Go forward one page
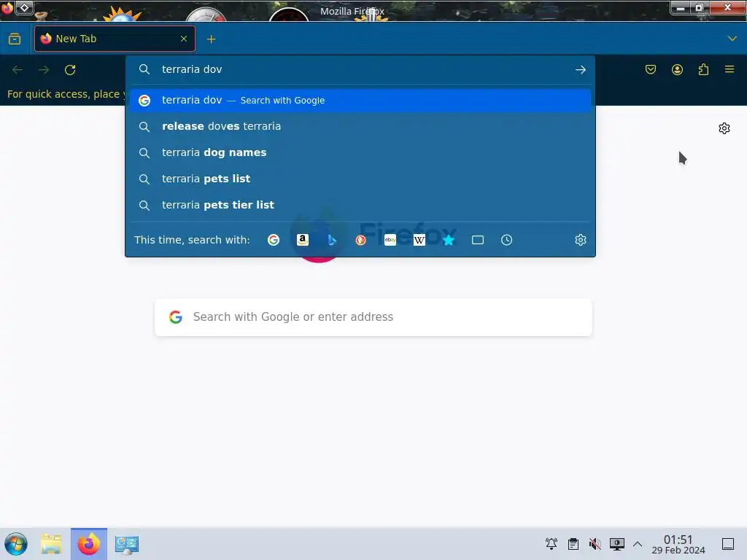This screenshot has height=560, width=747. point(44,70)
